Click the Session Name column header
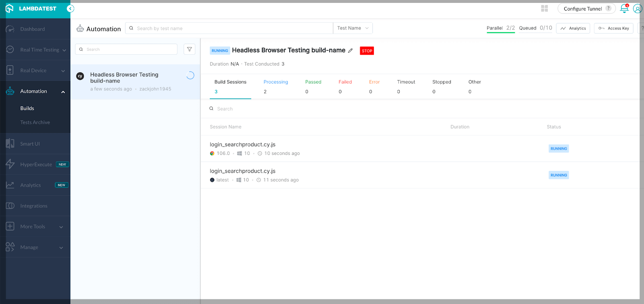Screen dimensions: 644x304 tap(225, 127)
